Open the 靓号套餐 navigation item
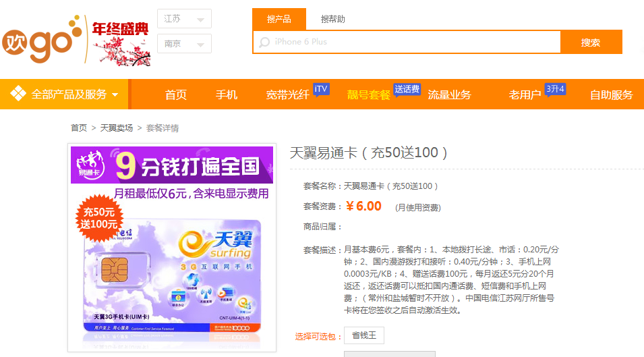644x357 pixels. [368, 95]
